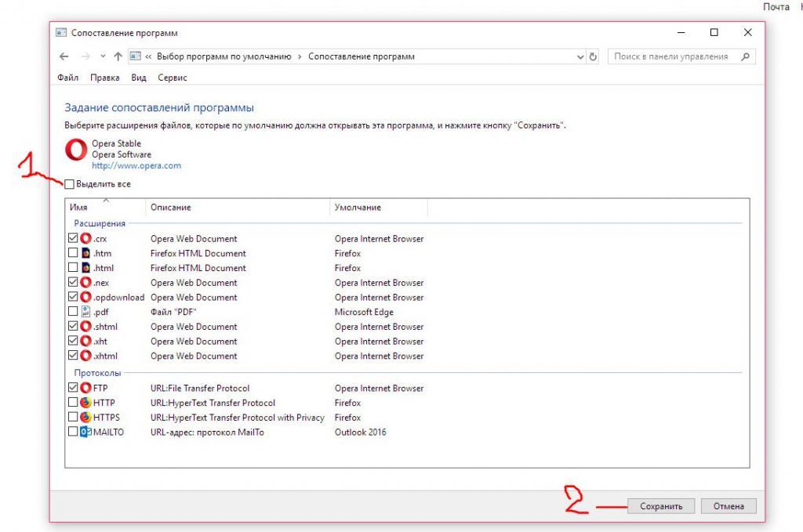Sort list by 'Имя' column header
Viewport: 803px width, 532px height.
pyautogui.click(x=106, y=207)
